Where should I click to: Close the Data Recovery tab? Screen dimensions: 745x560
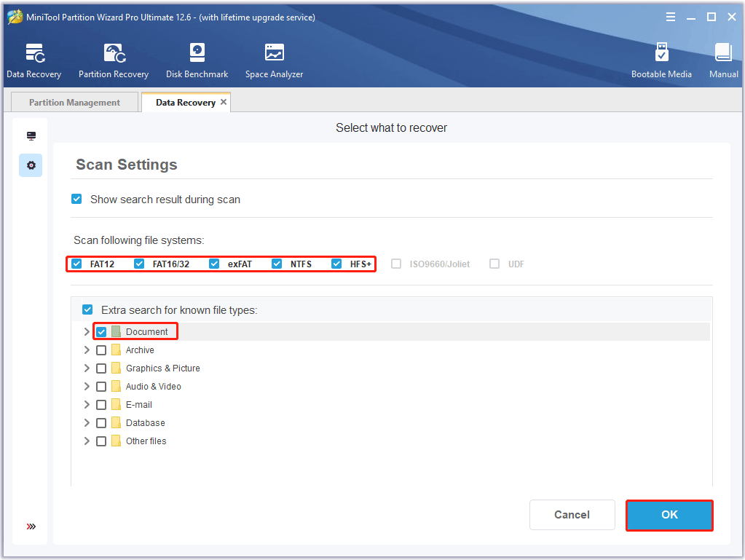(224, 102)
